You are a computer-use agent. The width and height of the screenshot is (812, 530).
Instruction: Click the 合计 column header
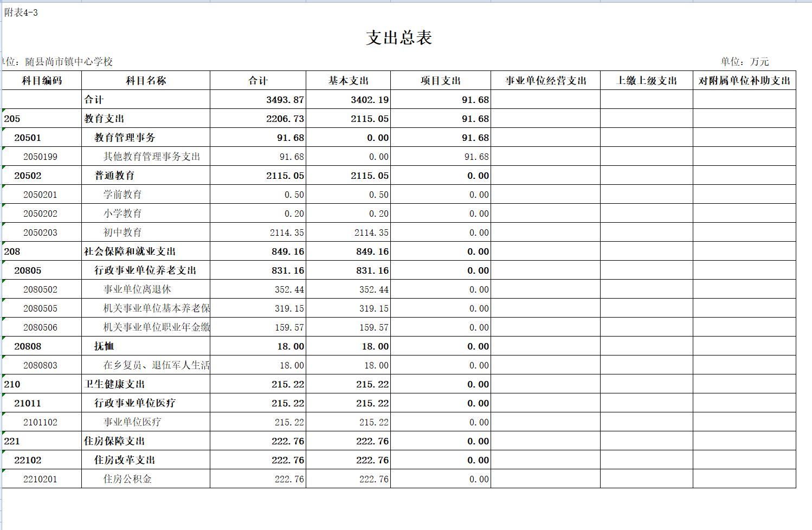(258, 81)
